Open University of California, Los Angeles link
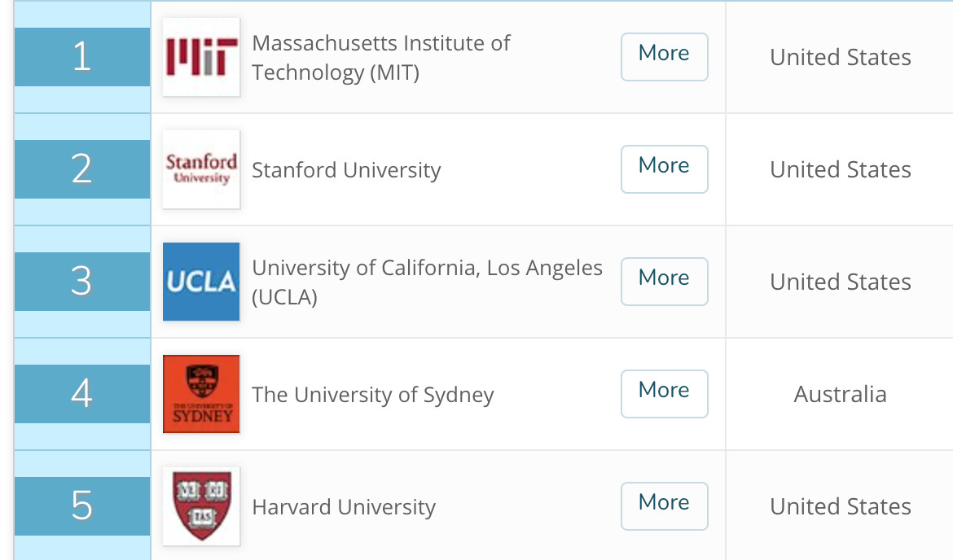 427,282
